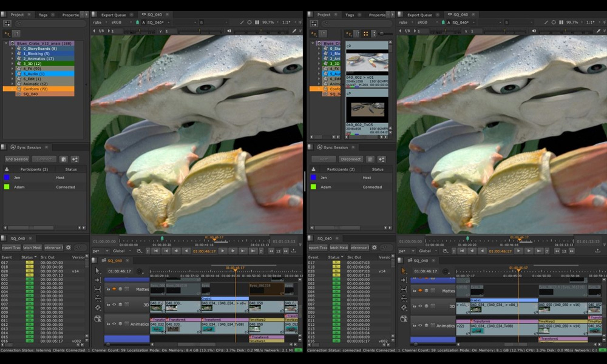Switch to the Tags tab in left panel

coord(44,15)
